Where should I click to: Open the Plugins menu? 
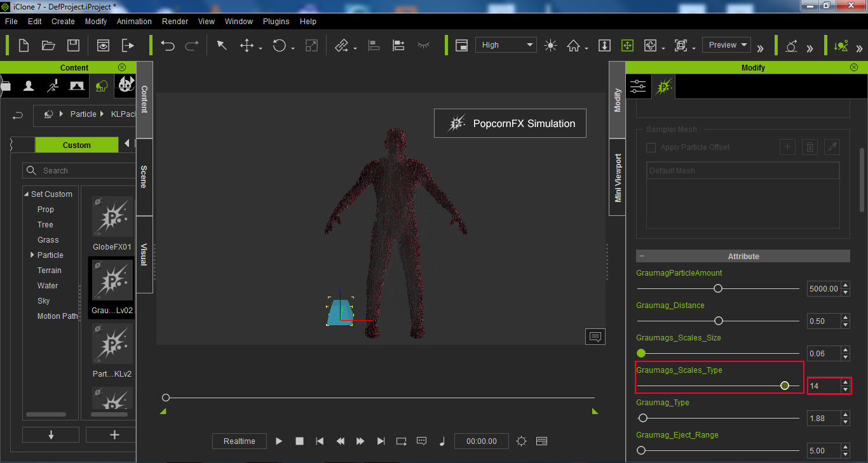[x=276, y=21]
